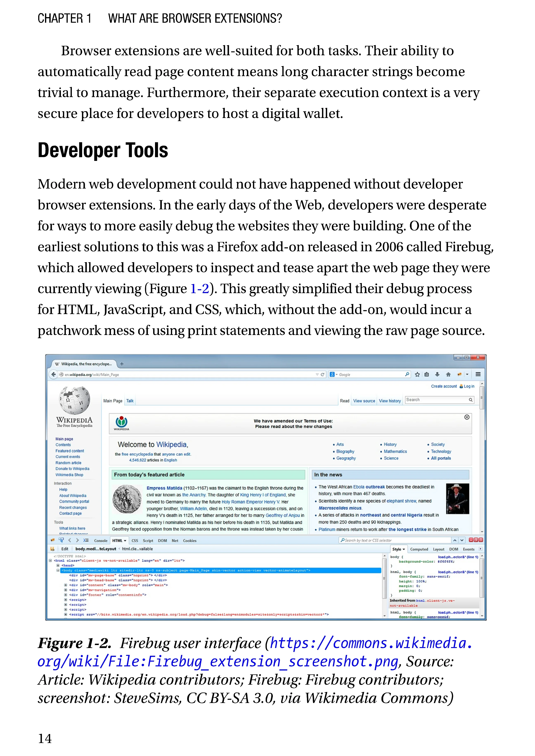Expand the div id content node
The image size is (535, 756).
click(x=66, y=585)
